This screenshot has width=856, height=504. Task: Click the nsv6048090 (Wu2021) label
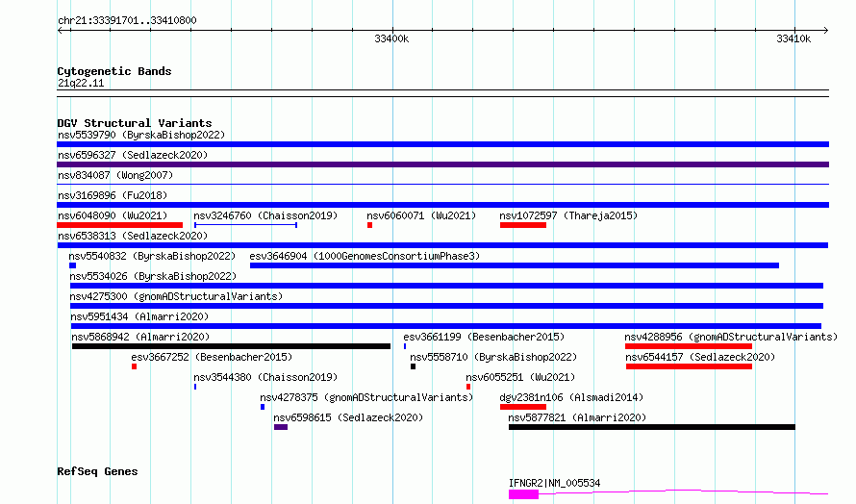coord(113,215)
